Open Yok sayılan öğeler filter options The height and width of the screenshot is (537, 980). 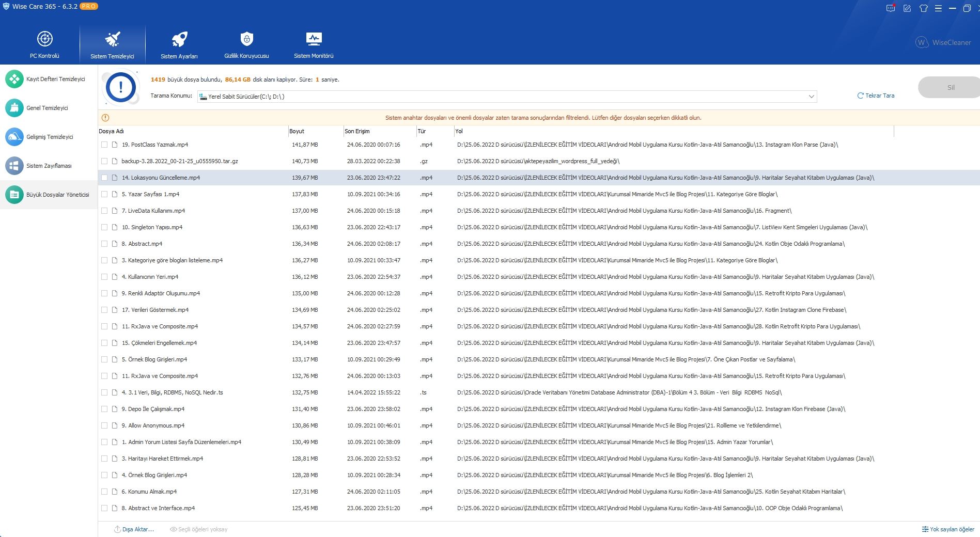click(x=947, y=529)
